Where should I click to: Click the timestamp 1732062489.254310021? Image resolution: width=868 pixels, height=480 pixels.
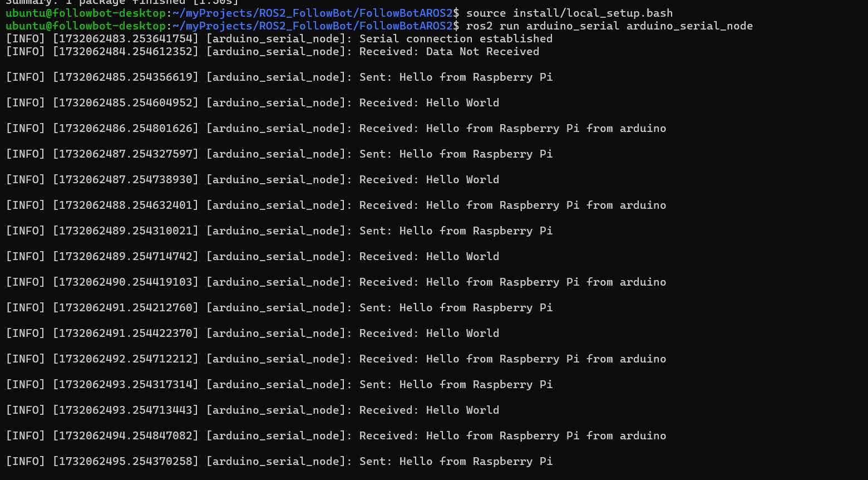tap(125, 231)
